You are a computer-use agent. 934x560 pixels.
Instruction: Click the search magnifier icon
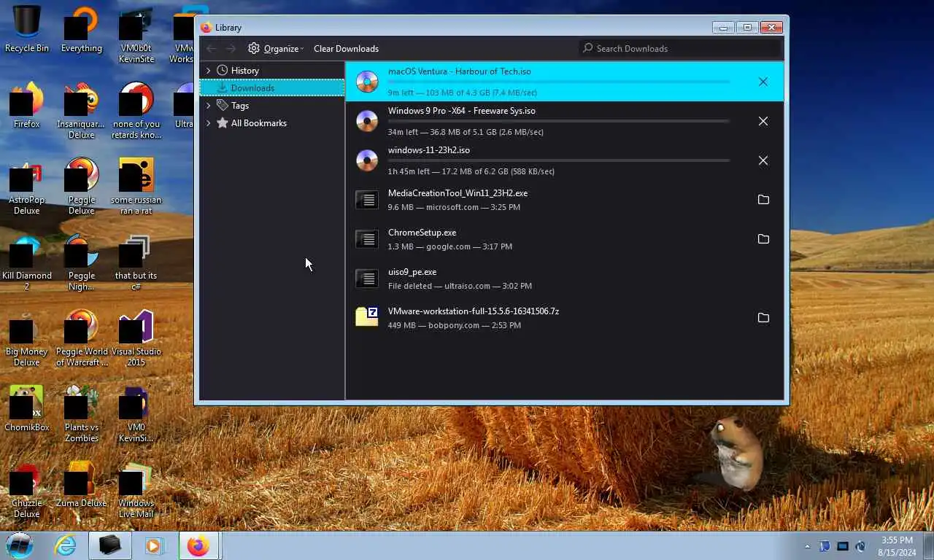tap(588, 49)
